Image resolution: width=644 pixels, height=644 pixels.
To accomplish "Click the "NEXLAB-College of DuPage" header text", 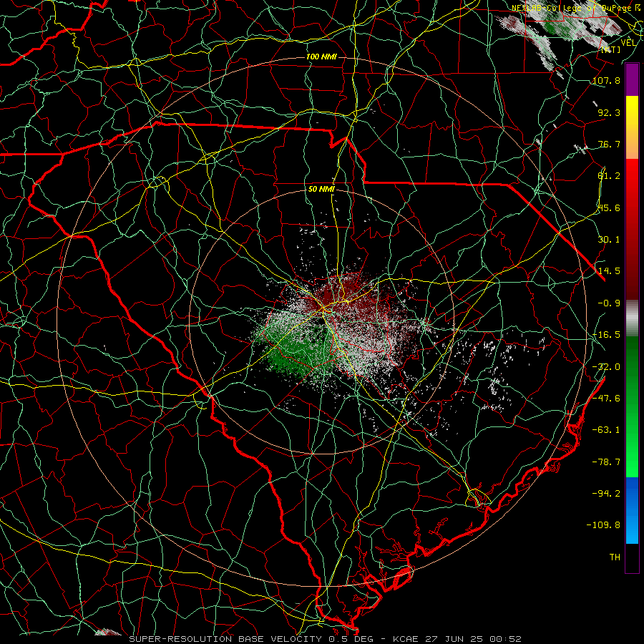I will (570, 8).
